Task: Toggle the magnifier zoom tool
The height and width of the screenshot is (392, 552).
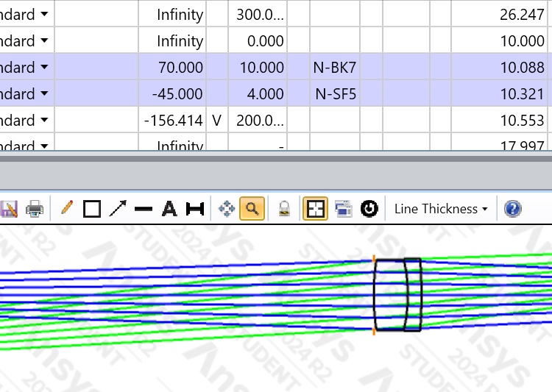Action: point(252,209)
